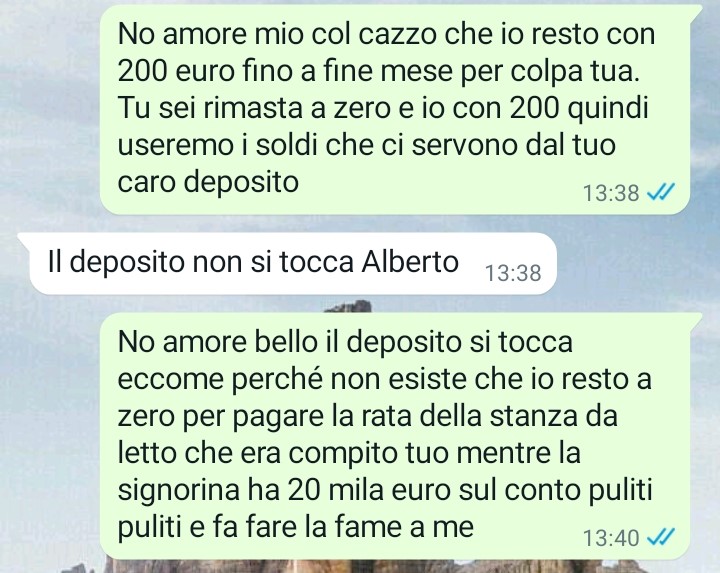Click the name "Alberto" in the received message
720x573 pixels.
coord(410,262)
